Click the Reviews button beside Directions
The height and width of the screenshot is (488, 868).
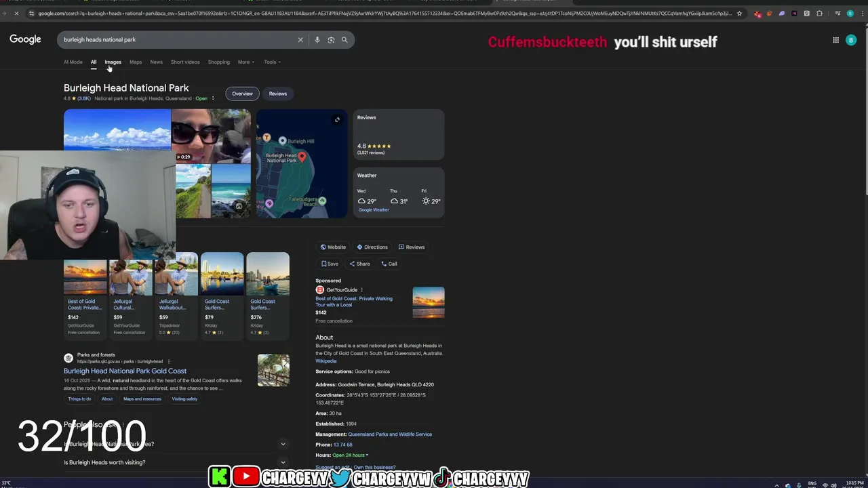pyautogui.click(x=412, y=247)
